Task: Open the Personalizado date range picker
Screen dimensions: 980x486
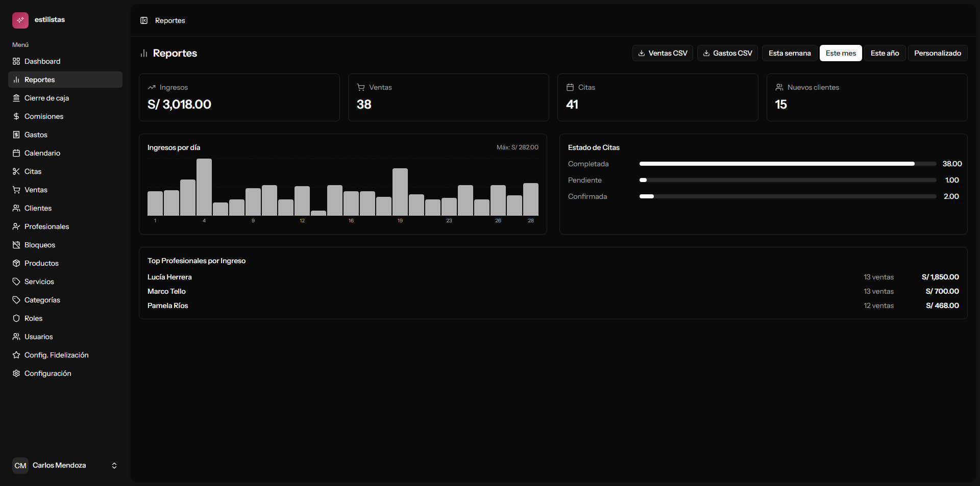Action: 937,53
